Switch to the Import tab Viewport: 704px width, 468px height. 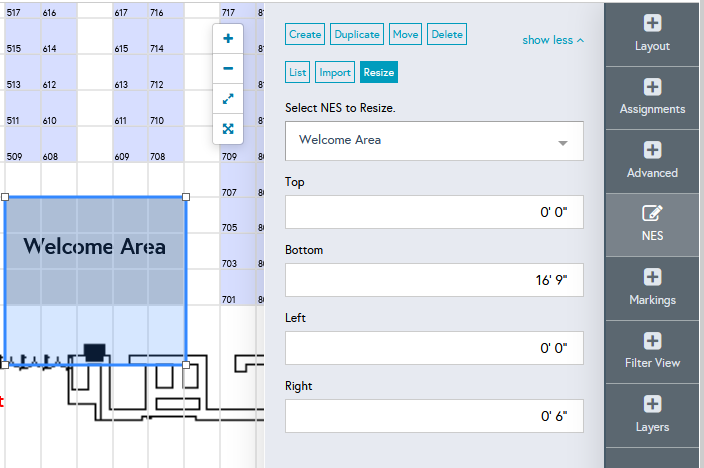pyautogui.click(x=335, y=72)
